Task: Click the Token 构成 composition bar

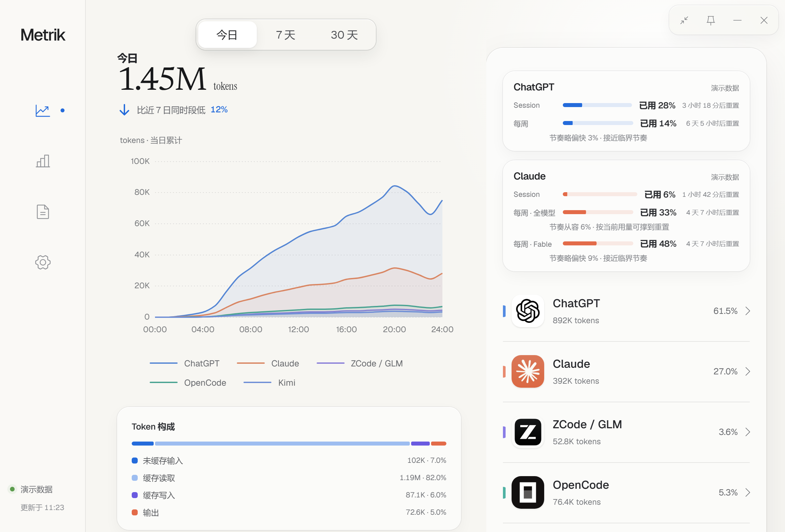Action: [289, 443]
